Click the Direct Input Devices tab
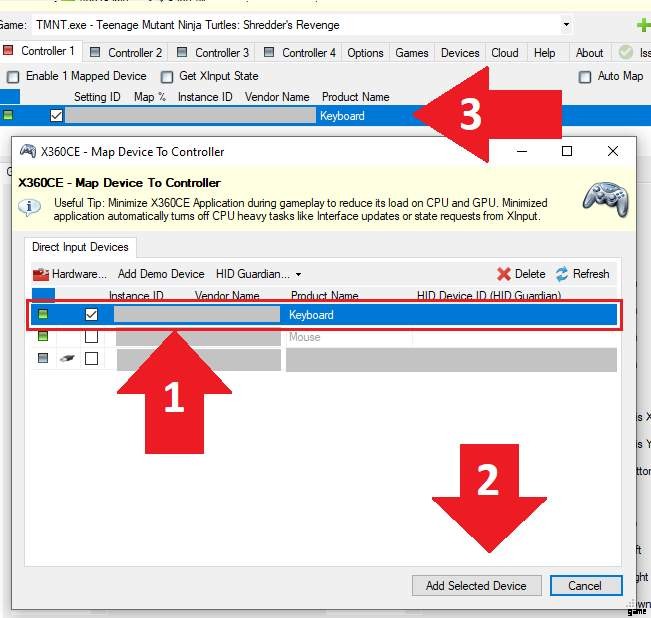 pyautogui.click(x=80, y=247)
